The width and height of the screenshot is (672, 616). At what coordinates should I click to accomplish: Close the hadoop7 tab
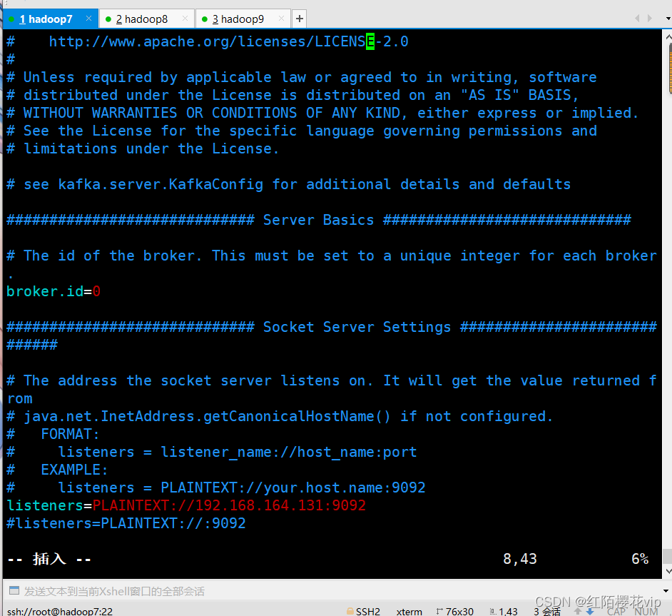pyautogui.click(x=88, y=19)
